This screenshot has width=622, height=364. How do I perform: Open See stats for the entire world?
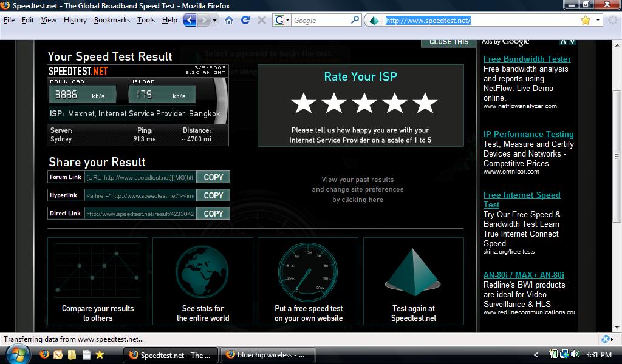coord(203,281)
